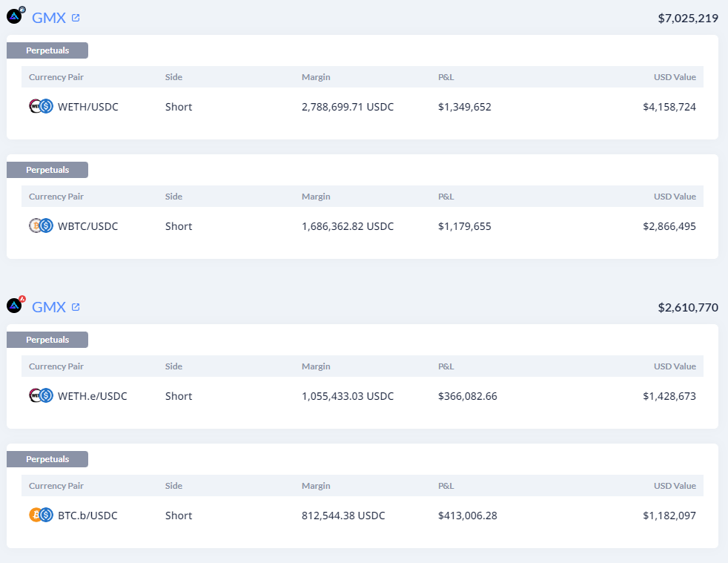Click the 812,544.38 USDC margin value
The height and width of the screenshot is (563, 728).
tap(343, 516)
